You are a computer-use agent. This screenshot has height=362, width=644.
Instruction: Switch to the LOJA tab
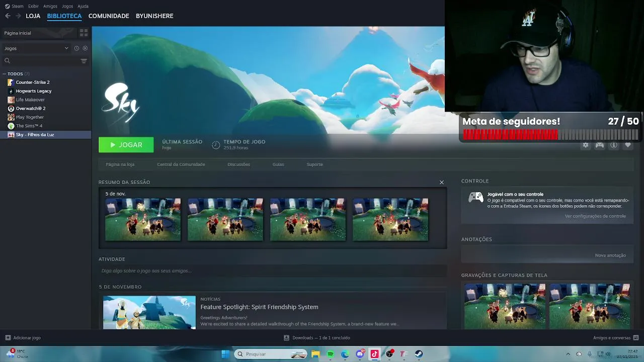pyautogui.click(x=33, y=16)
